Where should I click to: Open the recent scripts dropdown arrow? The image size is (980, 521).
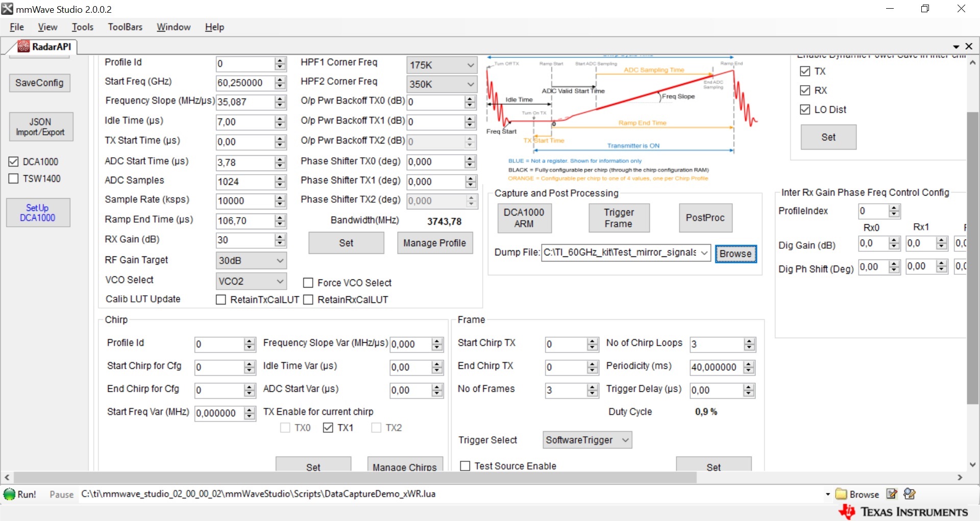tap(827, 494)
